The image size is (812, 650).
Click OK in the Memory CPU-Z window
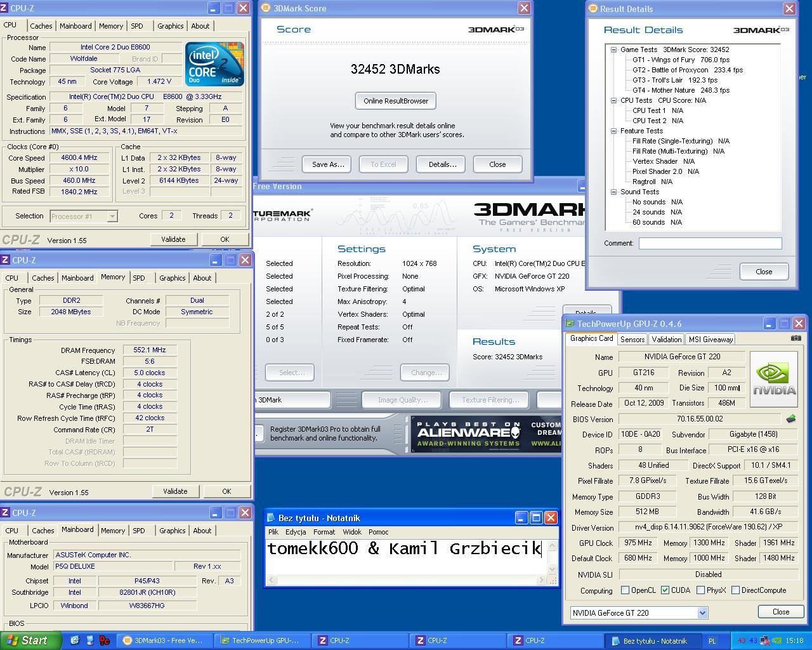click(x=226, y=491)
